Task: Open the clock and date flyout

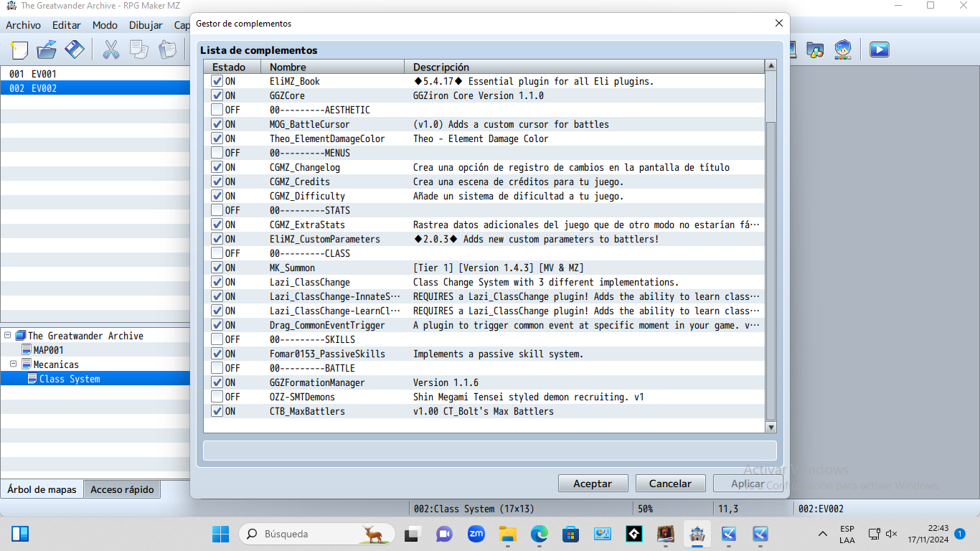Action: pyautogui.click(x=928, y=534)
